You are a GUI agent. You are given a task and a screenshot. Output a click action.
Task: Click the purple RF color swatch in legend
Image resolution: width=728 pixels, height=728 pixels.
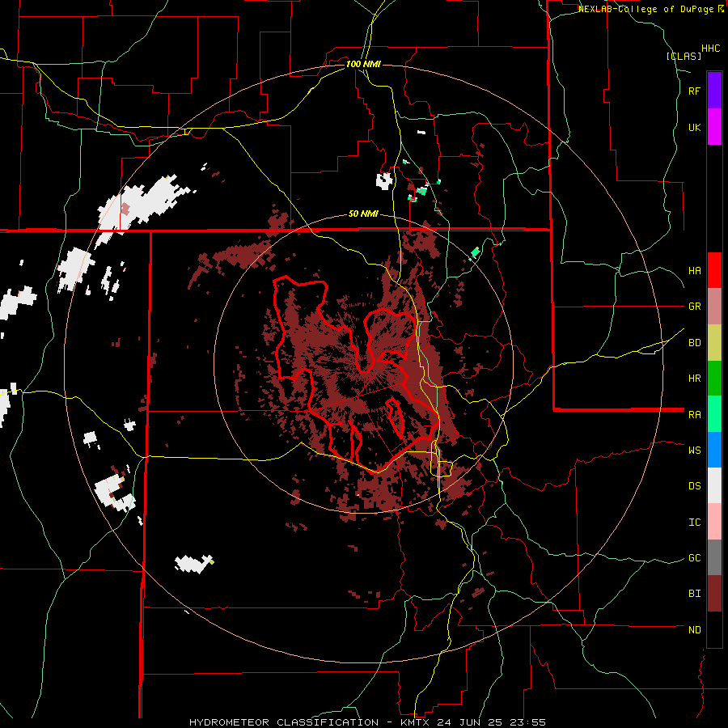point(714,91)
